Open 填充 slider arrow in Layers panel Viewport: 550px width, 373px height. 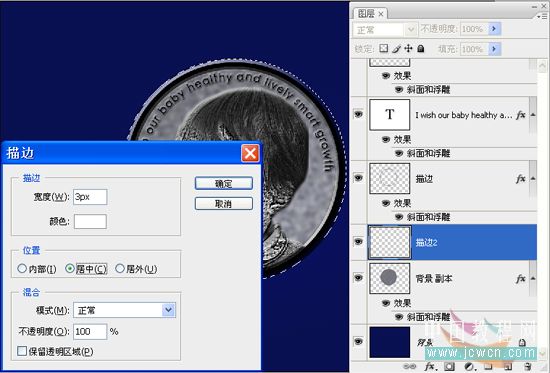494,48
